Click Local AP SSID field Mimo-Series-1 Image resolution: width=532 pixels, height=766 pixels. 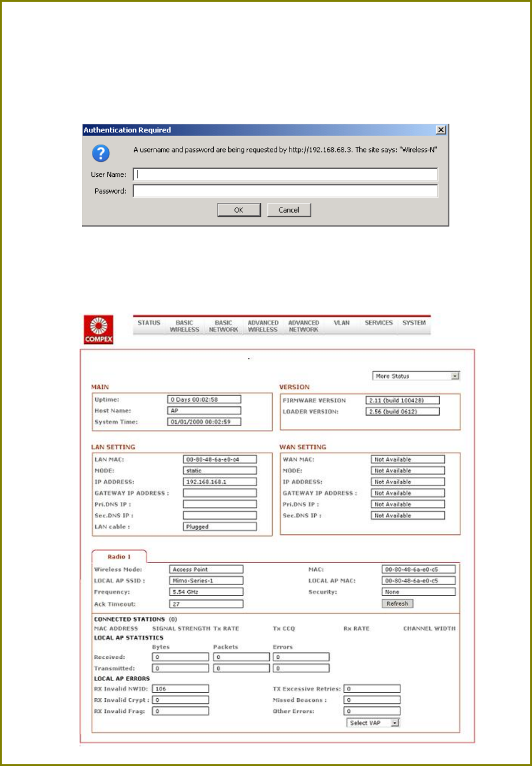click(206, 580)
